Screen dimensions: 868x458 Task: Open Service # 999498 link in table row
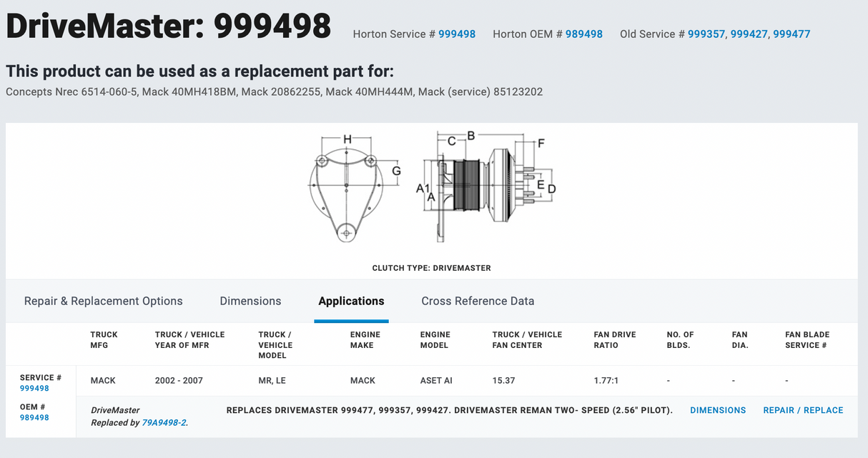34,389
